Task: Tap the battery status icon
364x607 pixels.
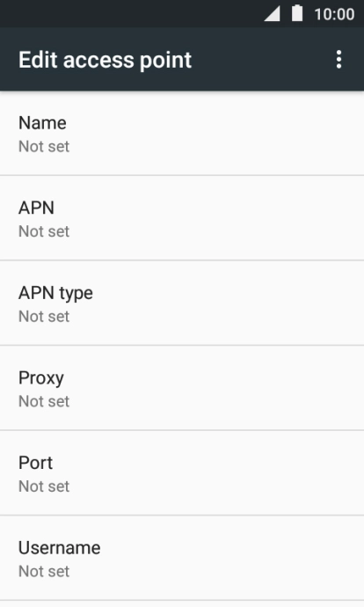Action: click(297, 13)
